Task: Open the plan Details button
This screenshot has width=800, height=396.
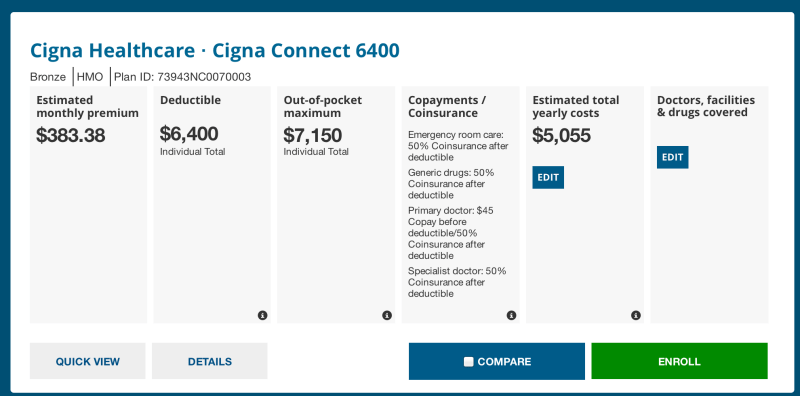Action: (210, 361)
